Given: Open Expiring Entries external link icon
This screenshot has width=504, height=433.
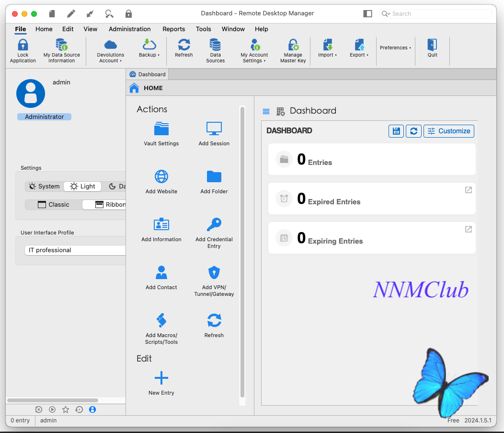Looking at the screenshot, I should pos(469,229).
